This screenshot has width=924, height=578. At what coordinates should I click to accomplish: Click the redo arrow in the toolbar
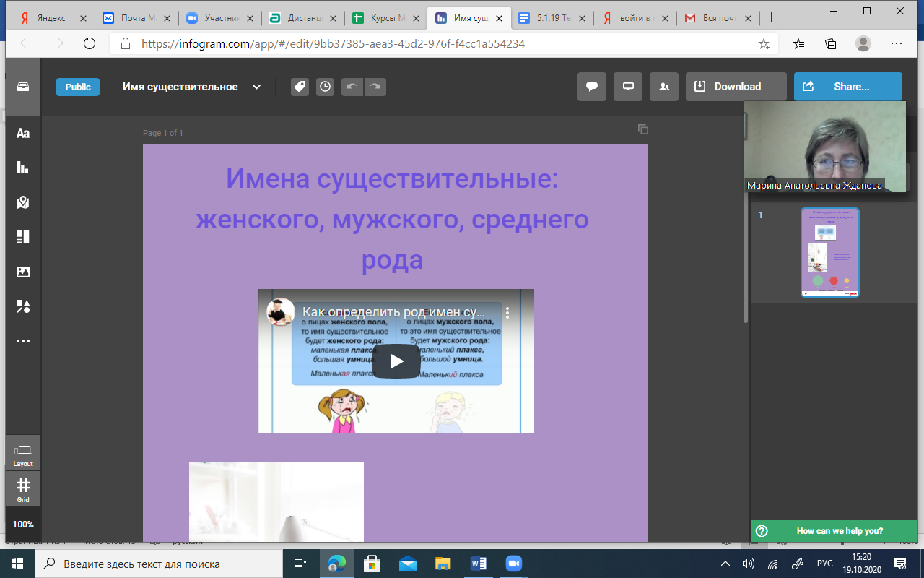point(375,87)
